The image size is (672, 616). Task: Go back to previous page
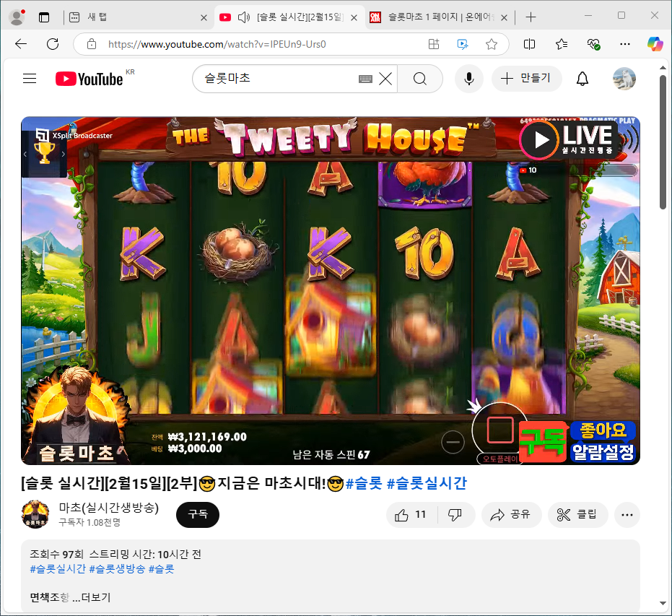(21, 44)
